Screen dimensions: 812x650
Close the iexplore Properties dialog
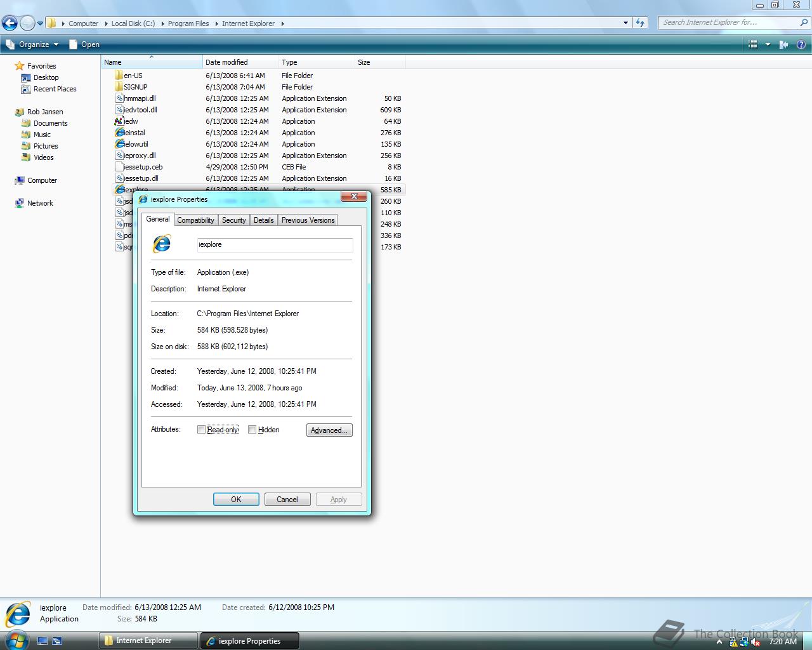click(x=354, y=196)
